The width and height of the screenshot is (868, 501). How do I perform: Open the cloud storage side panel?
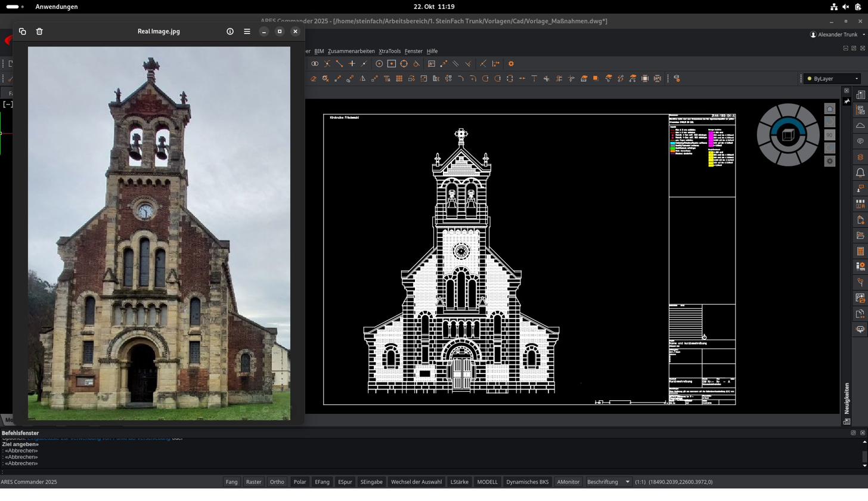860,126
